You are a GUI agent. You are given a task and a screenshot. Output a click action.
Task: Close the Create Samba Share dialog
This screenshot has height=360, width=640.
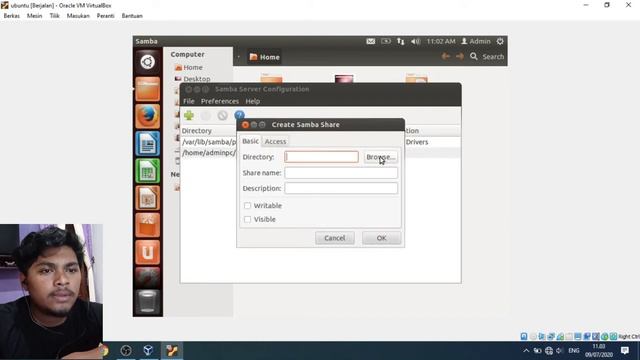(x=245, y=124)
